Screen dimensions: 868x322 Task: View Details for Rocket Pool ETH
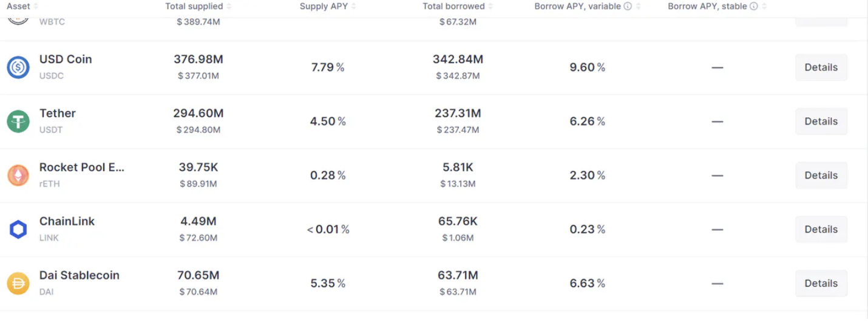tap(821, 176)
